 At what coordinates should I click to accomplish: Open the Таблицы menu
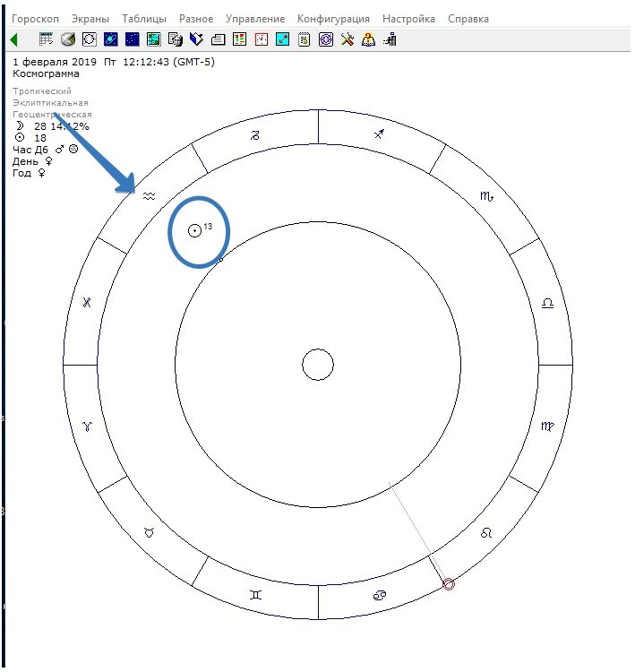point(144,19)
